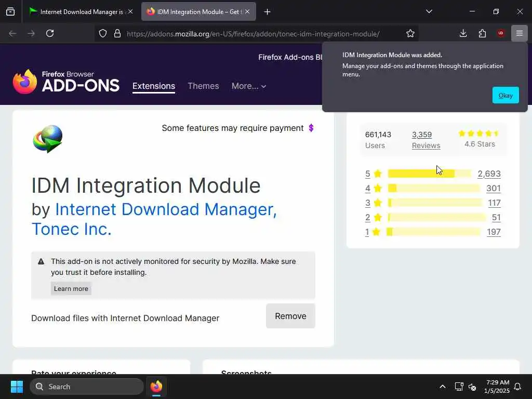This screenshot has width=532, height=399.
Task: Click the 5-star rating bar
Action: click(429, 174)
